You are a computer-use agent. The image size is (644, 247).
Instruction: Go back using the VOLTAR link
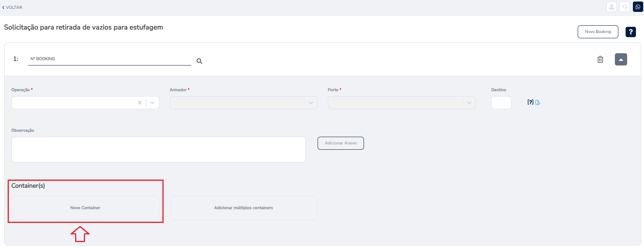coord(12,7)
